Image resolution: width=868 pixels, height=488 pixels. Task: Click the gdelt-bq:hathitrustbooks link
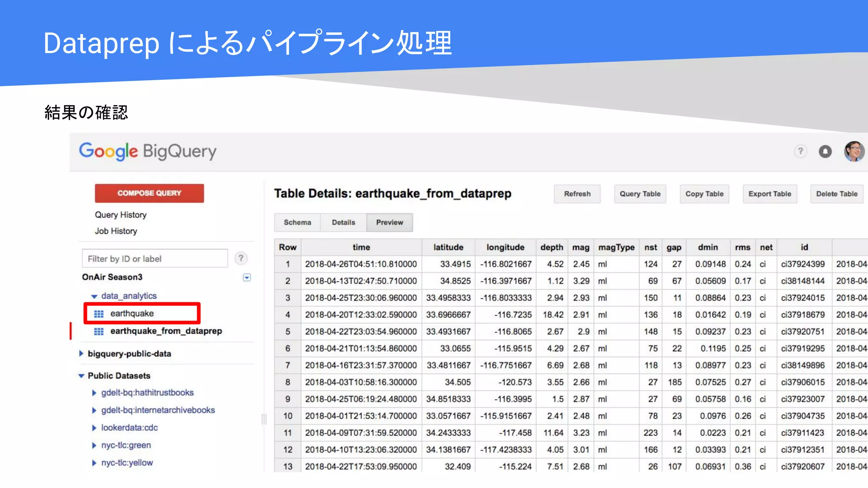pyautogui.click(x=147, y=393)
